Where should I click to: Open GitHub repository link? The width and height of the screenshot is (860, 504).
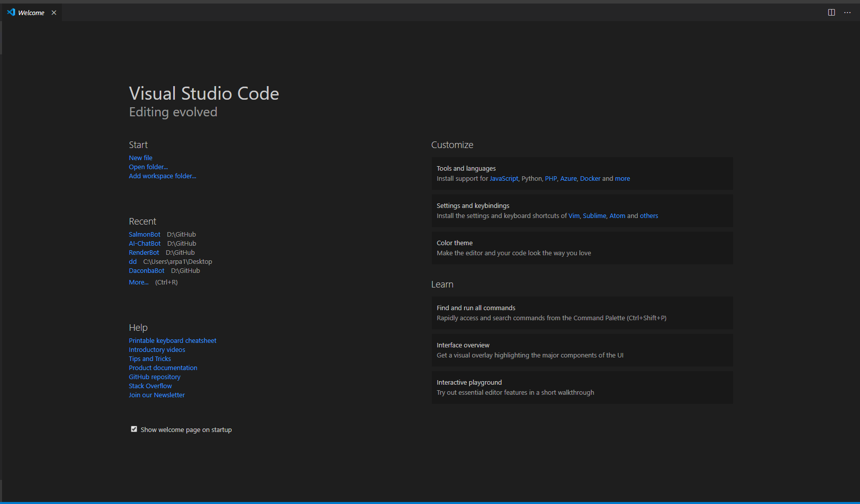pyautogui.click(x=154, y=377)
